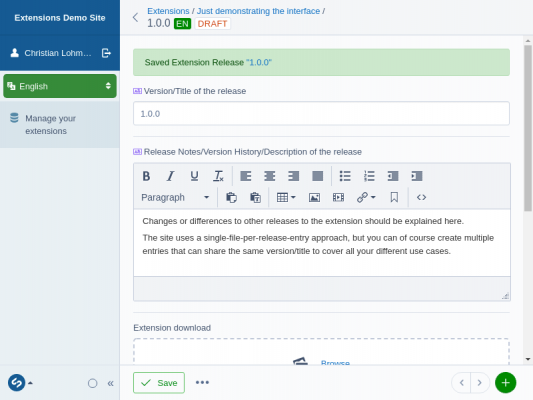Insert numbered list
The width and height of the screenshot is (533, 400).
tap(369, 176)
